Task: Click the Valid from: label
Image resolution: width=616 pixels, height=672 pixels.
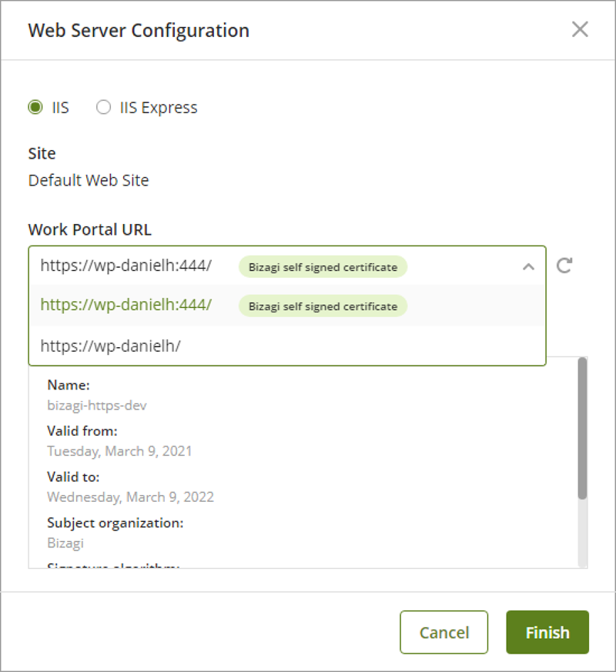Action: [x=82, y=431]
